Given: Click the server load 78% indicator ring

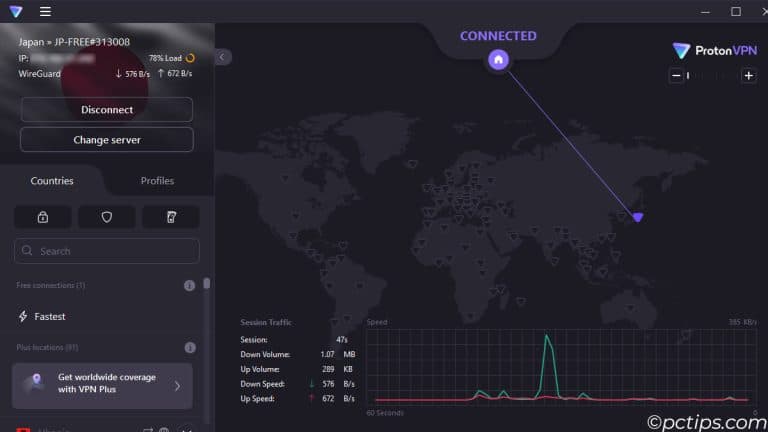Looking at the screenshot, I should 190,58.
